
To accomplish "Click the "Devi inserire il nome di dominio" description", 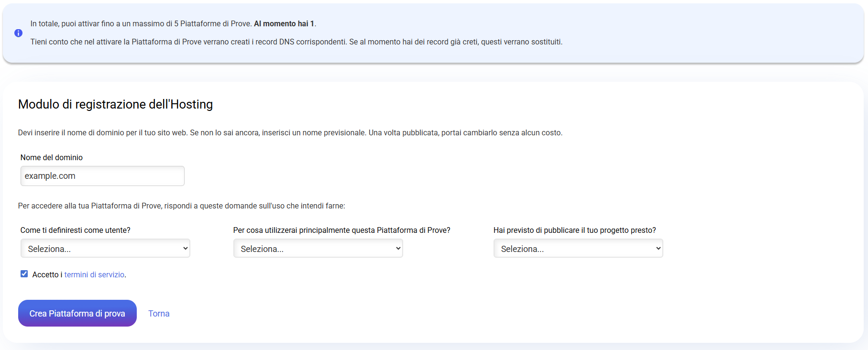I will (290, 132).
